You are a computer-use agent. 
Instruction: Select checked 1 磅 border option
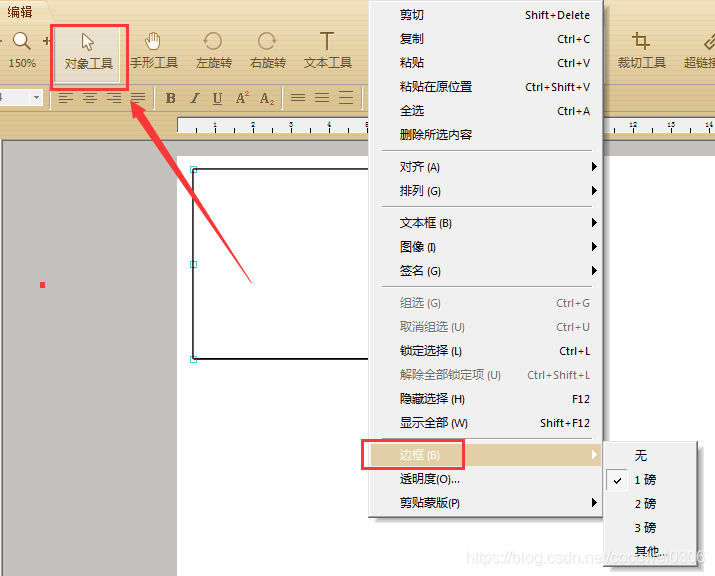(651, 480)
